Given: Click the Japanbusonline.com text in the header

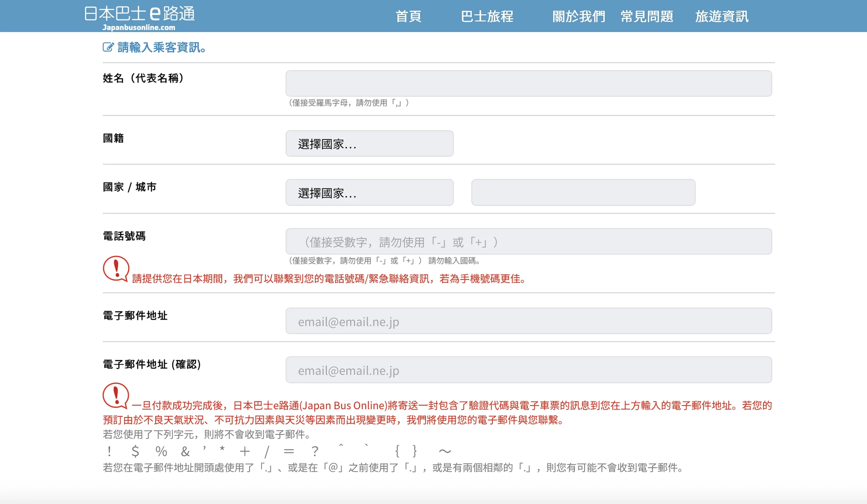Looking at the screenshot, I should 139,27.
